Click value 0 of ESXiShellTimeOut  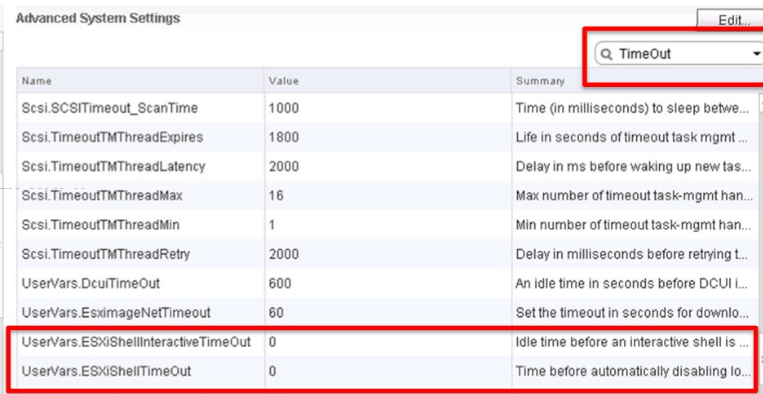[272, 371]
